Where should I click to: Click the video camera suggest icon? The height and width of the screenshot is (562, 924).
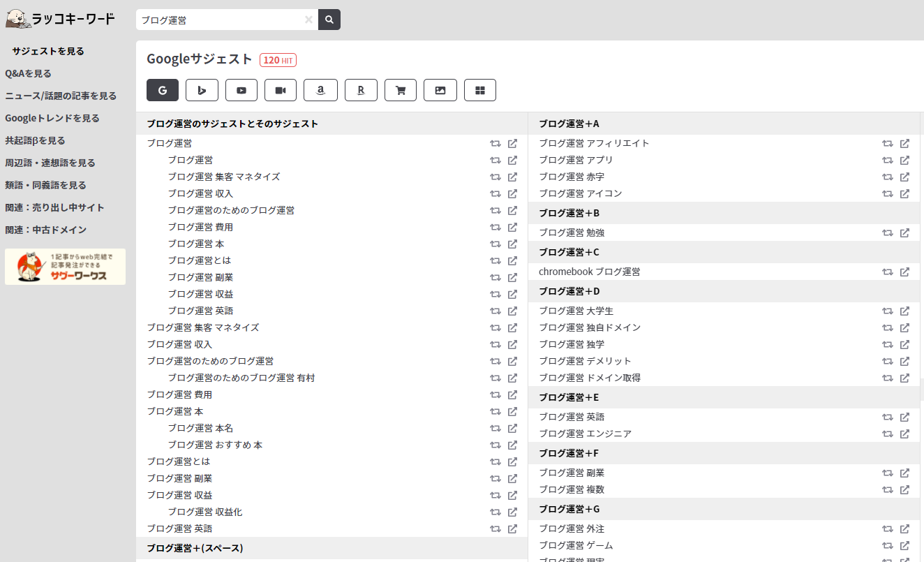click(281, 90)
